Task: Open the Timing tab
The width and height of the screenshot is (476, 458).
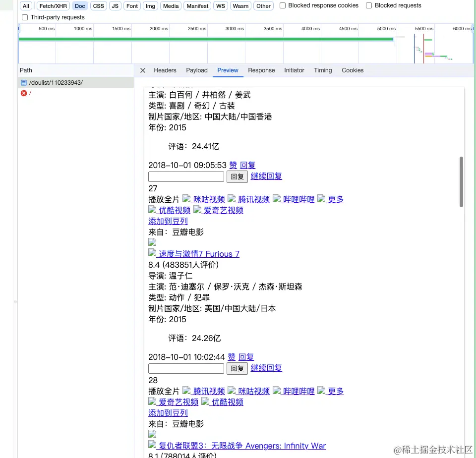Action: pos(323,70)
